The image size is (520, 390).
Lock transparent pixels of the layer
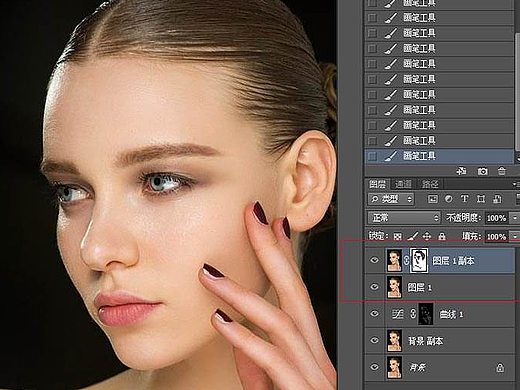tap(397, 236)
